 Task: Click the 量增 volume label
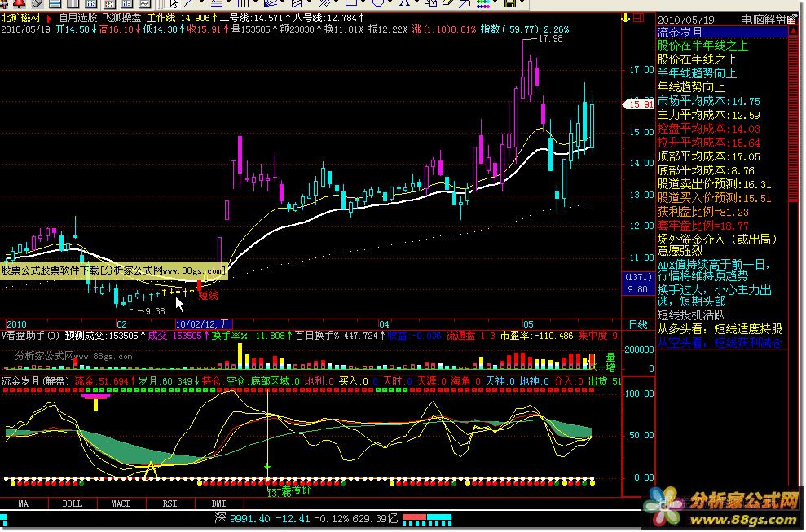(610, 362)
